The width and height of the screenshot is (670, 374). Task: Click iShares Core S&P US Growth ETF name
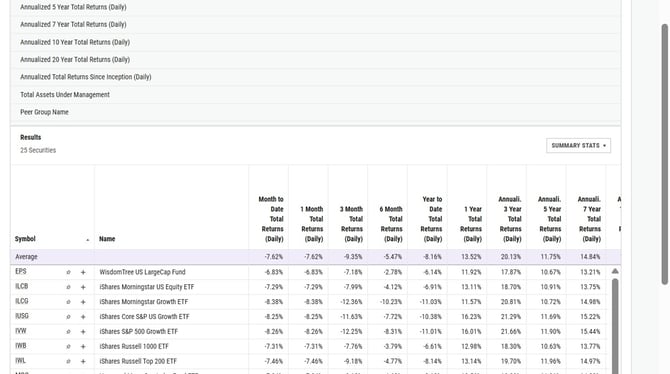(x=144, y=317)
